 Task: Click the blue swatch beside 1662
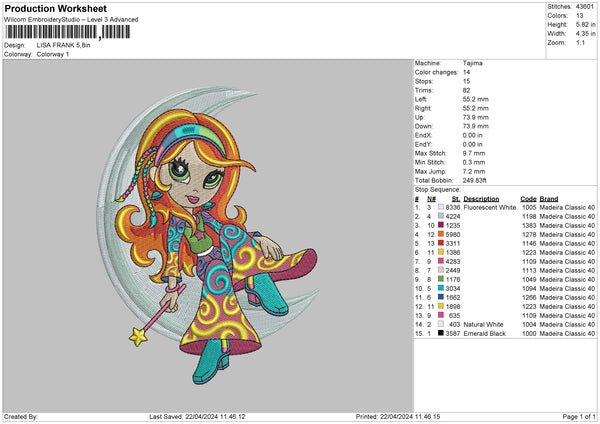tap(441, 297)
